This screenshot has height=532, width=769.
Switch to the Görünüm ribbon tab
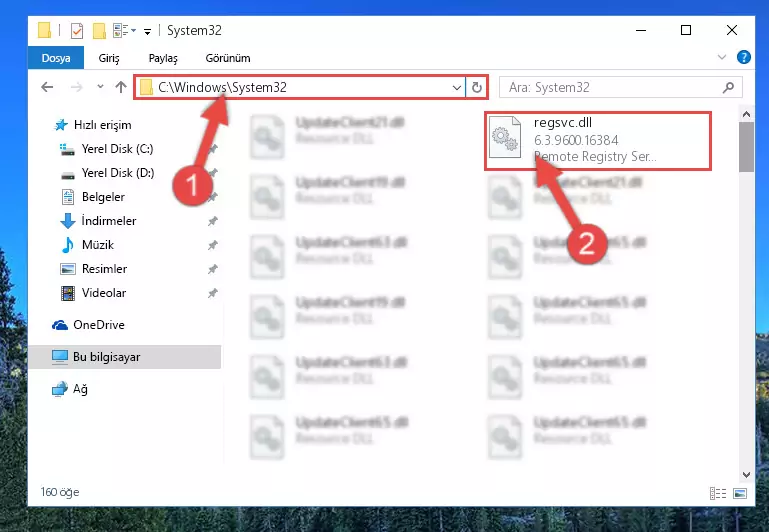pyautogui.click(x=228, y=58)
